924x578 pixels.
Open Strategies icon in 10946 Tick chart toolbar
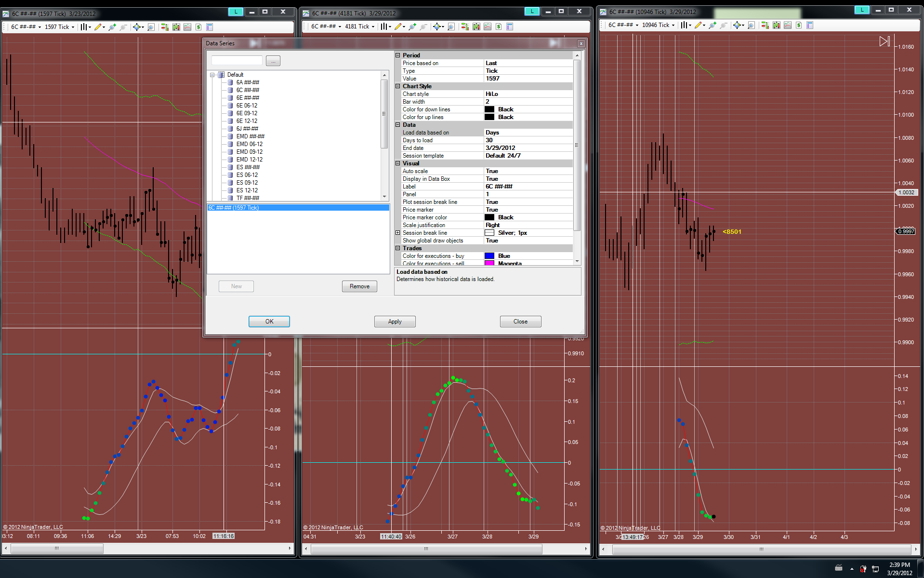(798, 25)
